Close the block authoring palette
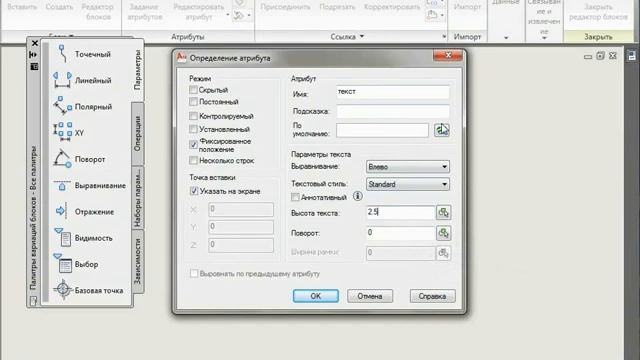Image resolution: width=640 pixels, height=360 pixels. pos(35,43)
